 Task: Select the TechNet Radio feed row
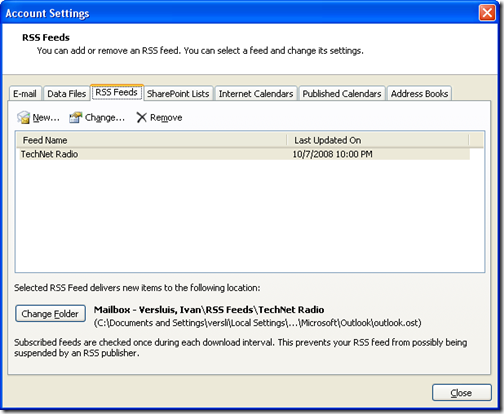click(245, 154)
